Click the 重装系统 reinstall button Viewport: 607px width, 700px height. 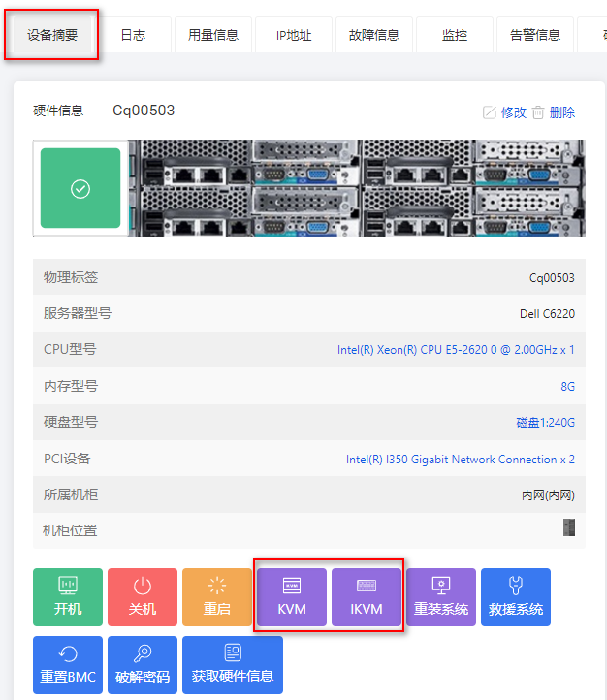(441, 597)
